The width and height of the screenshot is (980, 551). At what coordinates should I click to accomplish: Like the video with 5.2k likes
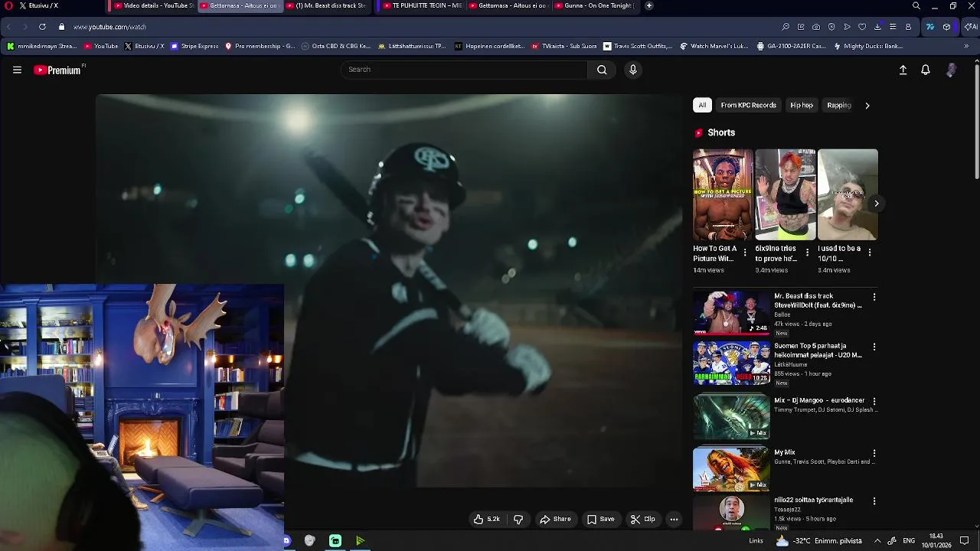pos(487,519)
